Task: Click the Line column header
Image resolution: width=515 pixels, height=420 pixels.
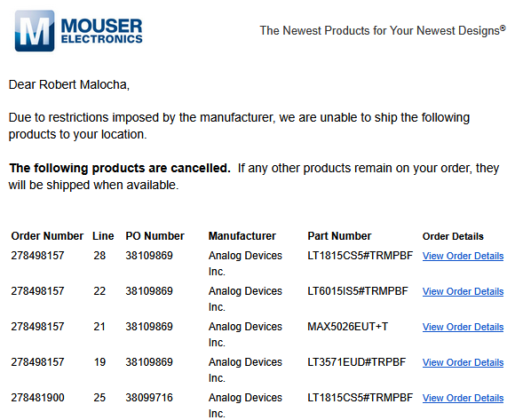Action: (x=103, y=236)
